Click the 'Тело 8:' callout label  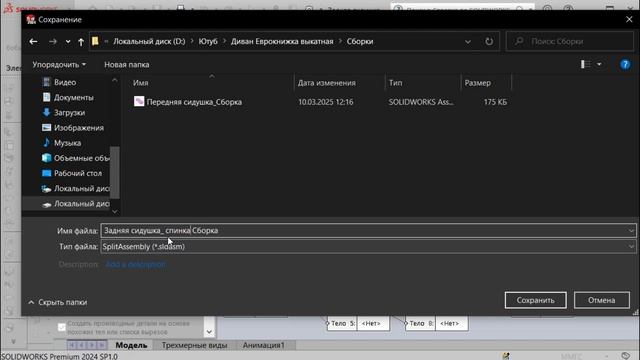[x=420, y=323]
